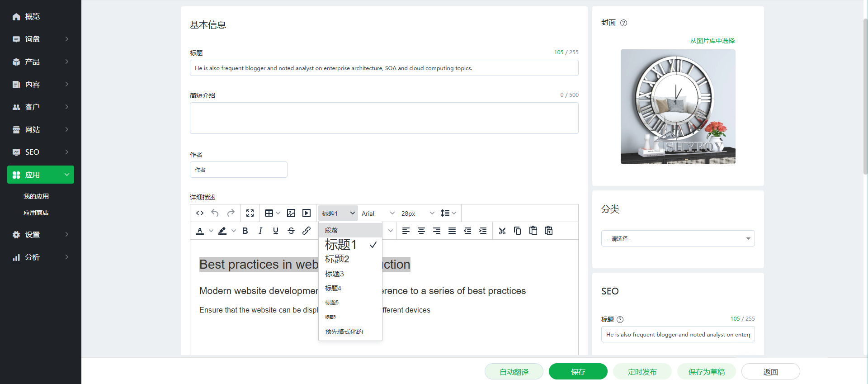Screen dimensions: 868x384
Task: Click the paste as text icon
Action: point(548,231)
